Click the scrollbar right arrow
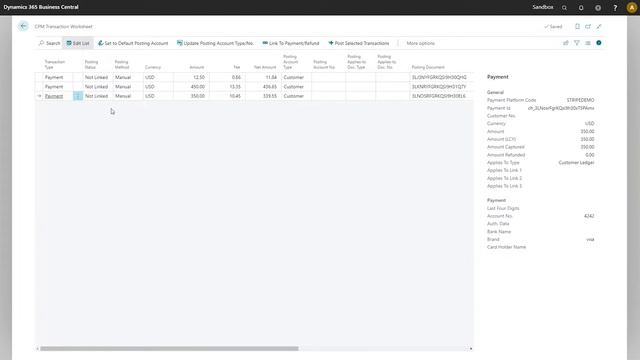Screen dimensions: 640x360 [471, 349]
